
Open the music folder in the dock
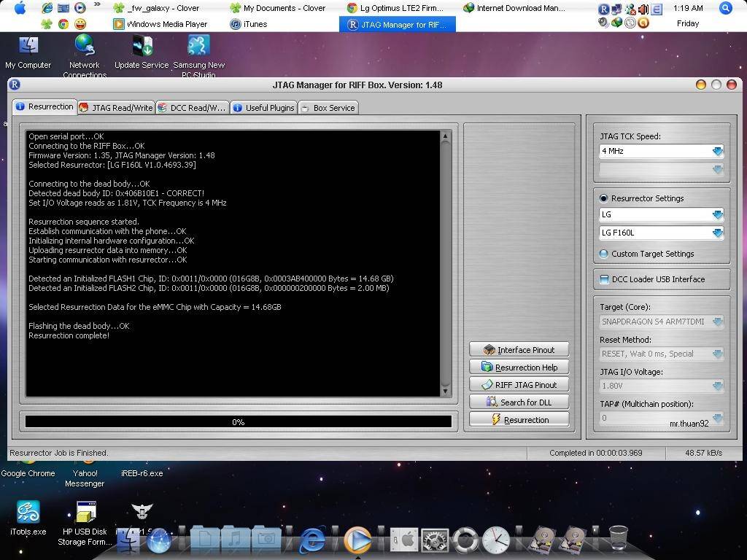click(x=236, y=539)
